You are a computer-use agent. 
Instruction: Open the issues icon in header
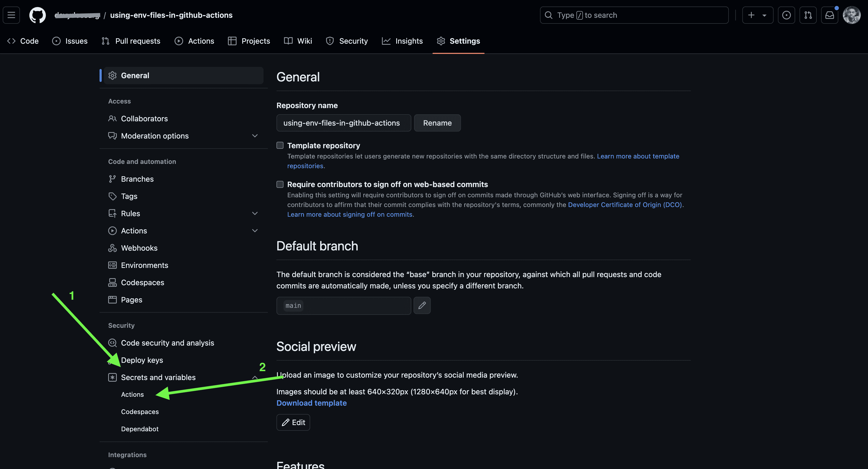[786, 15]
